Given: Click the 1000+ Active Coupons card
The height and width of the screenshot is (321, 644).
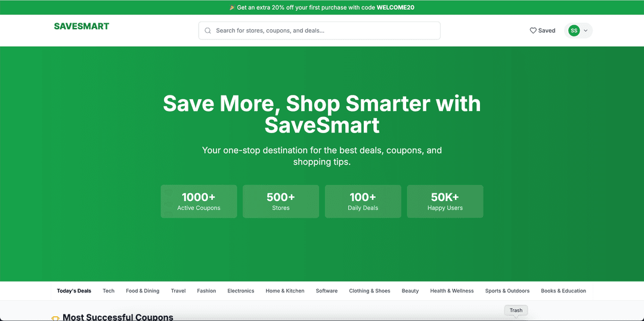Looking at the screenshot, I should pyautogui.click(x=199, y=202).
